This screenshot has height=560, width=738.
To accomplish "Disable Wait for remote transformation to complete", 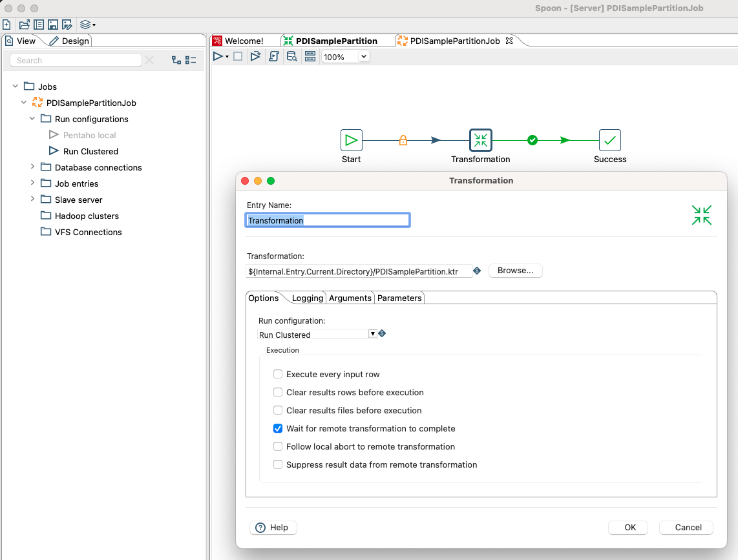I will point(278,428).
